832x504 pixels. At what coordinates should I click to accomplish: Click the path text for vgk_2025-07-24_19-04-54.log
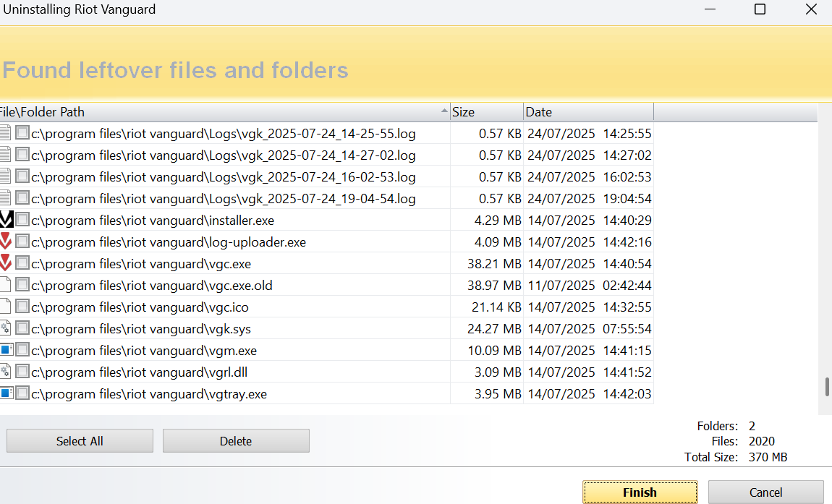224,199
